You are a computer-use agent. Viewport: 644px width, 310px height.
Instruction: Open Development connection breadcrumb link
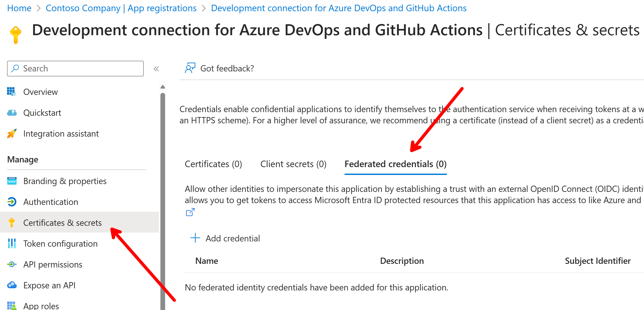click(339, 8)
